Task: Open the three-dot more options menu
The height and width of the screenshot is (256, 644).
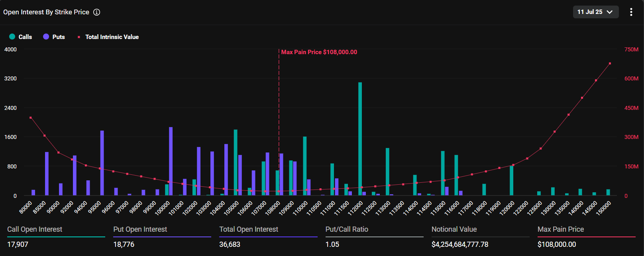Action: (631, 12)
